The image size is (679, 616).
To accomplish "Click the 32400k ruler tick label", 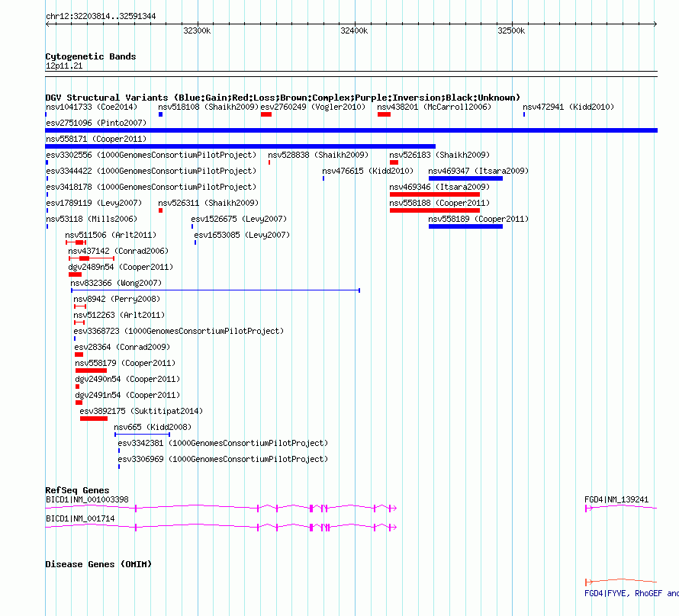I will point(354,30).
